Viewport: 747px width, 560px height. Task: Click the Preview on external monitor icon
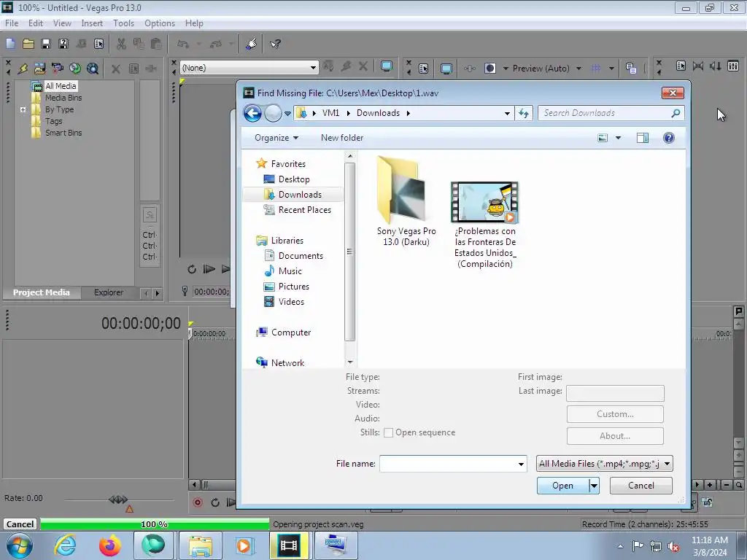pyautogui.click(x=446, y=69)
